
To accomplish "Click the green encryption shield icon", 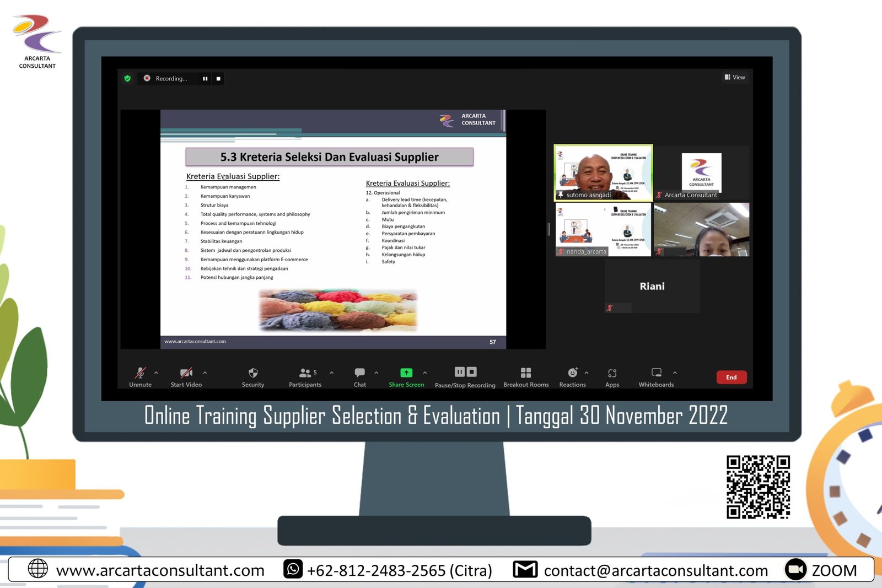I will click(127, 78).
